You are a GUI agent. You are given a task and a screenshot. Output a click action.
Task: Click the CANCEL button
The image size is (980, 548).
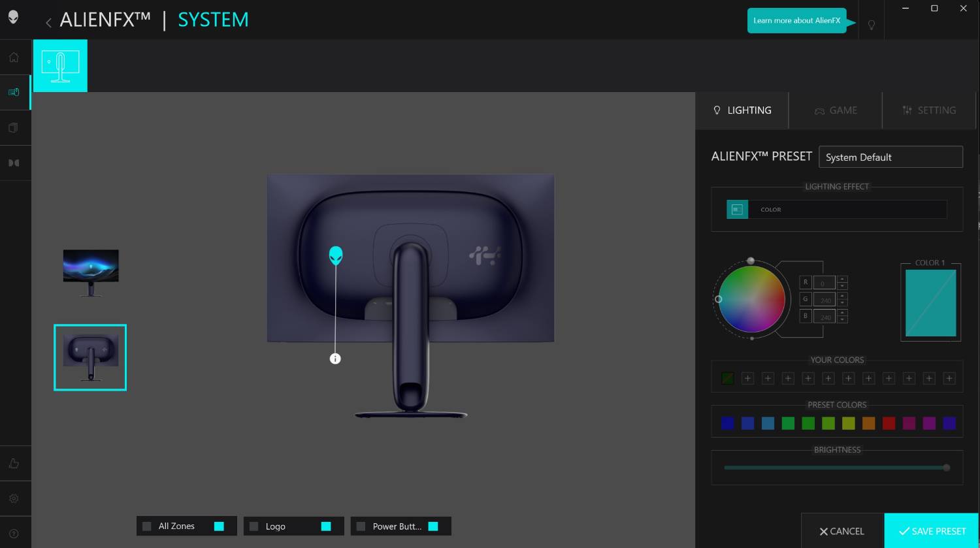[842, 531]
